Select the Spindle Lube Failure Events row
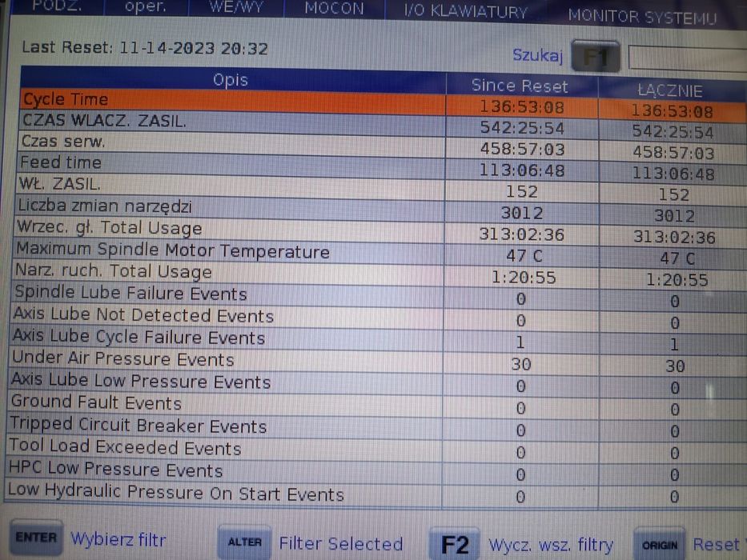Screen dimensions: 747x560 379,295
